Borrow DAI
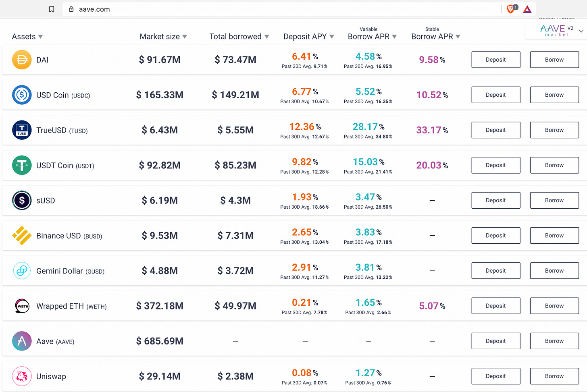This screenshot has height=392, width=587. 554,60
